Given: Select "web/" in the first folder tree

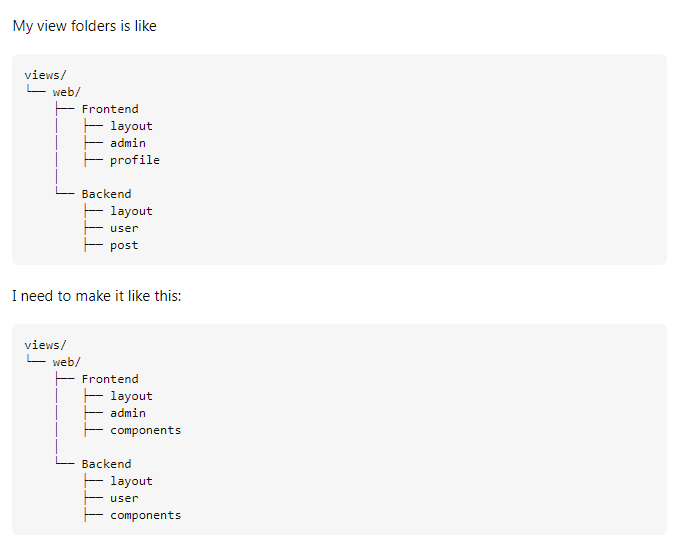Looking at the screenshot, I should point(67,92).
